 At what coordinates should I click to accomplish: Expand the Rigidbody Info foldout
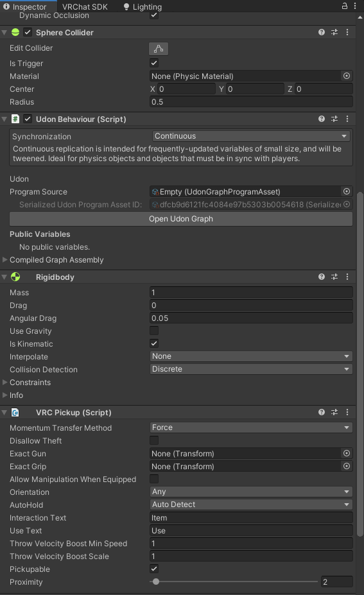[x=5, y=395]
